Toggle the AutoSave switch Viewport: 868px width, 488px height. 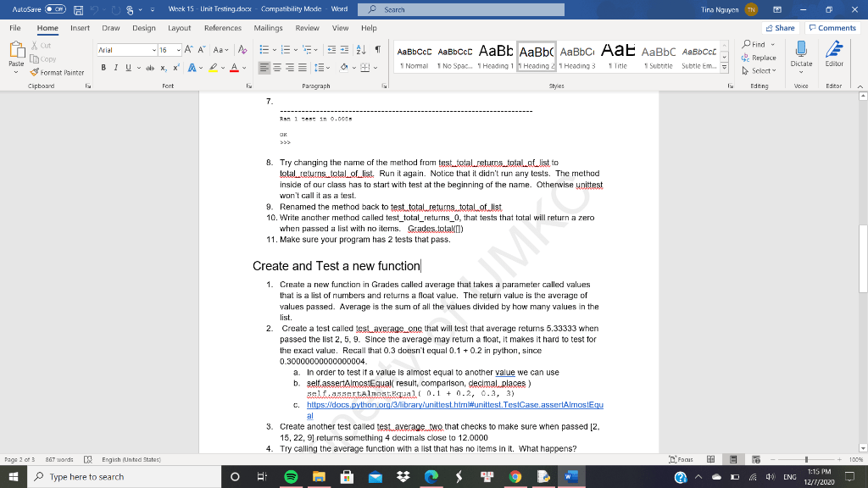point(55,9)
